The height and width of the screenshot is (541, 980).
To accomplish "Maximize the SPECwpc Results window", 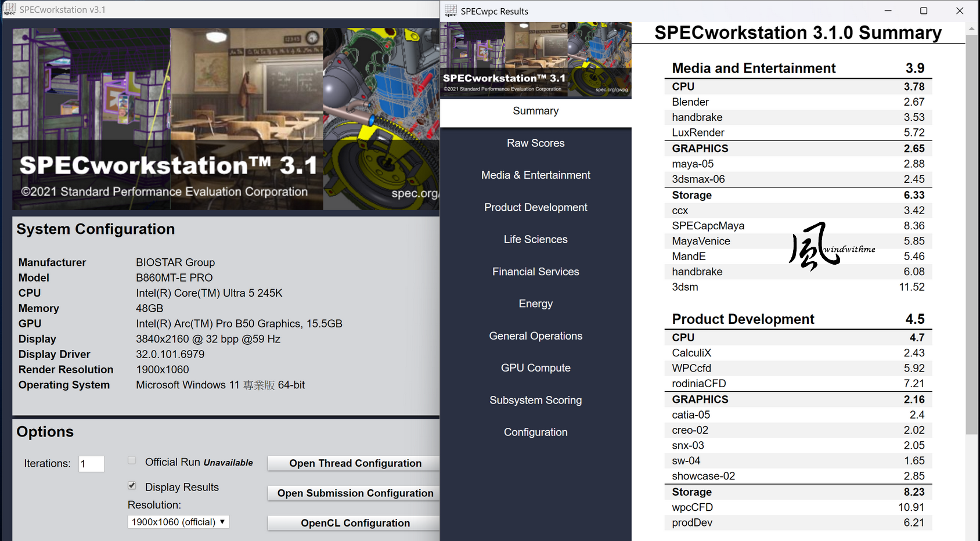I will (924, 10).
